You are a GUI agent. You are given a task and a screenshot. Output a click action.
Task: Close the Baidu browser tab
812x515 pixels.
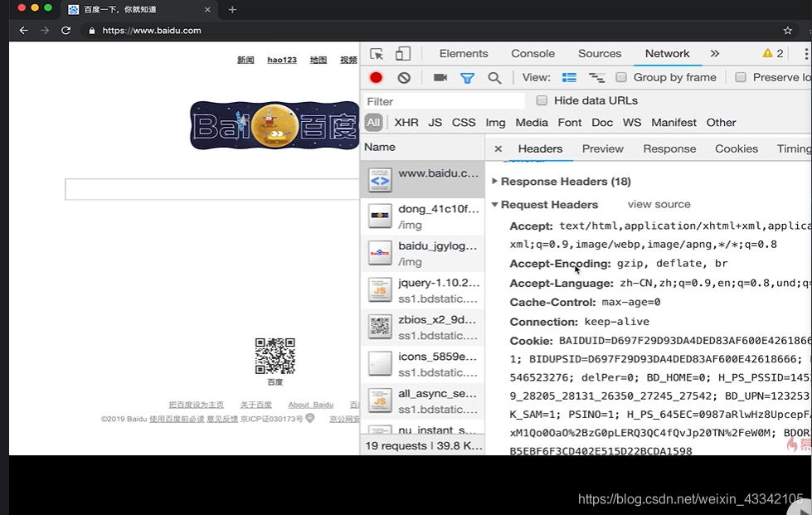[x=207, y=9]
